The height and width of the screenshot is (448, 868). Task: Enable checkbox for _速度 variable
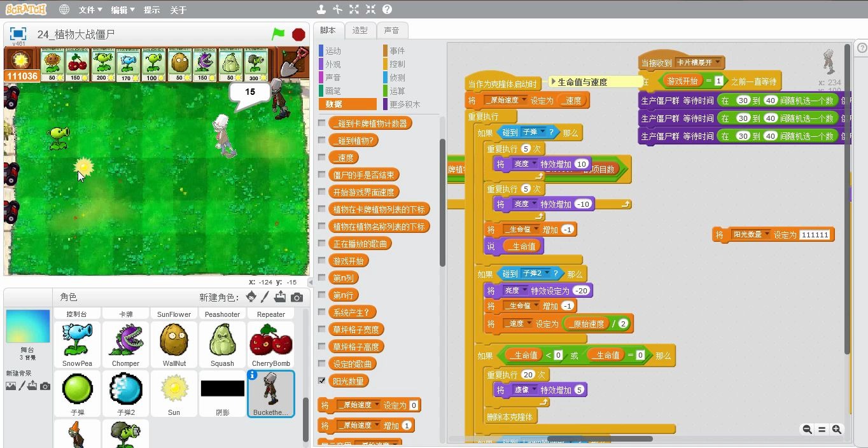pos(322,157)
